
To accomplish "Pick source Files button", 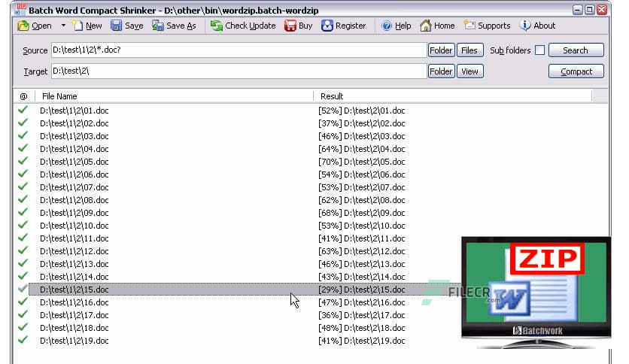I will point(469,50).
